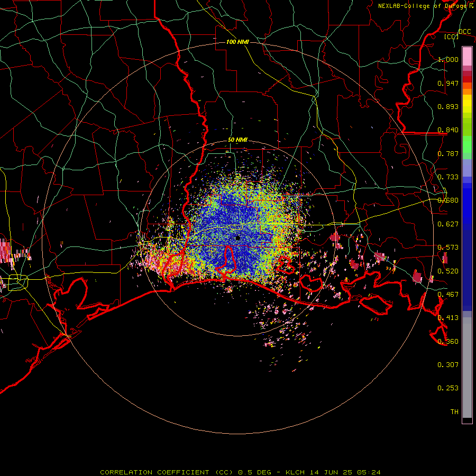This screenshot has width=476, height=476.
Task: Click the 0.360 color scale value
Action: pyautogui.click(x=448, y=342)
